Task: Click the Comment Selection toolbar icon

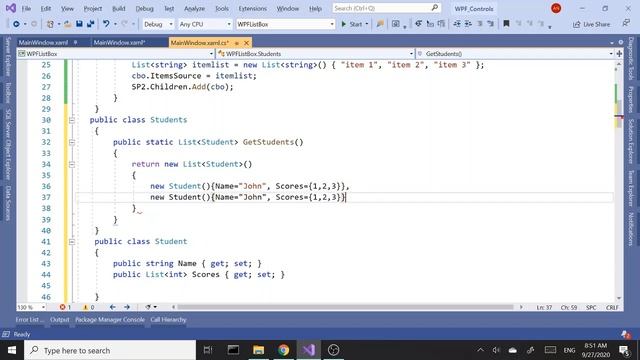Action: [x=480, y=24]
